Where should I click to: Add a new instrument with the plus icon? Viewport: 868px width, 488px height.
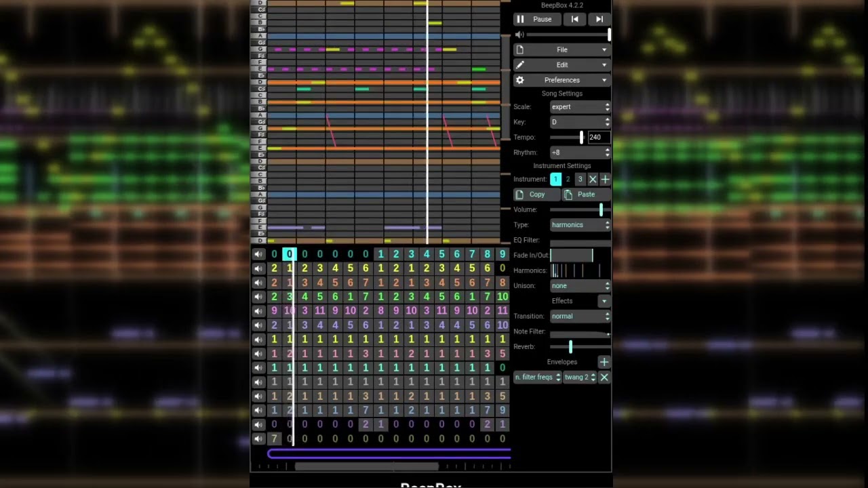coord(605,179)
